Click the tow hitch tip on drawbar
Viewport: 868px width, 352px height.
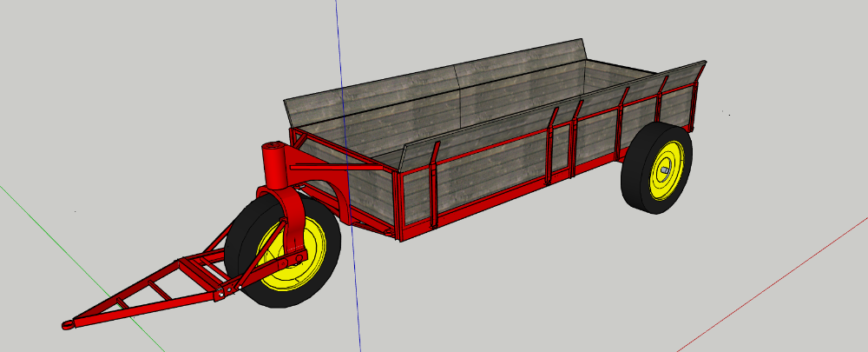click(x=68, y=324)
